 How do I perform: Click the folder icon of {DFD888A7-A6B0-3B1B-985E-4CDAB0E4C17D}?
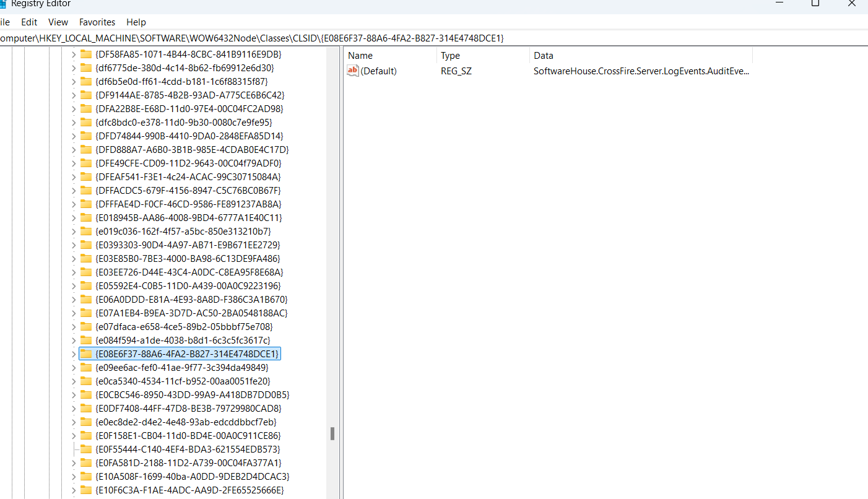(86, 150)
